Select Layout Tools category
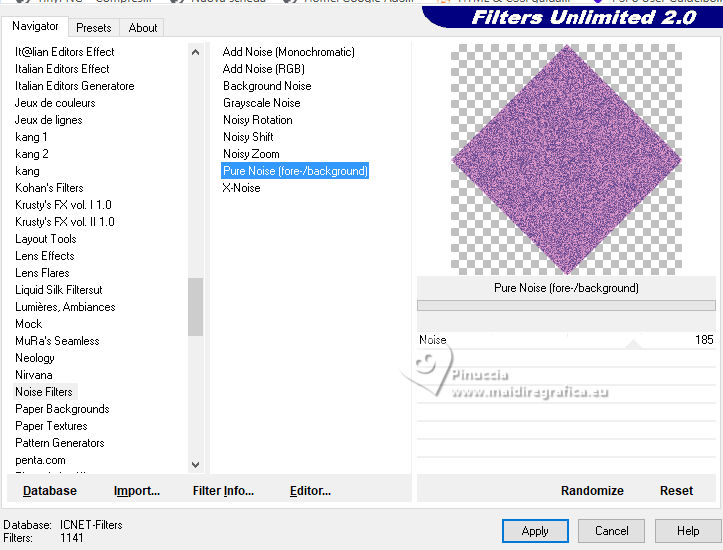Screen dimensions: 723x550 click(46, 239)
